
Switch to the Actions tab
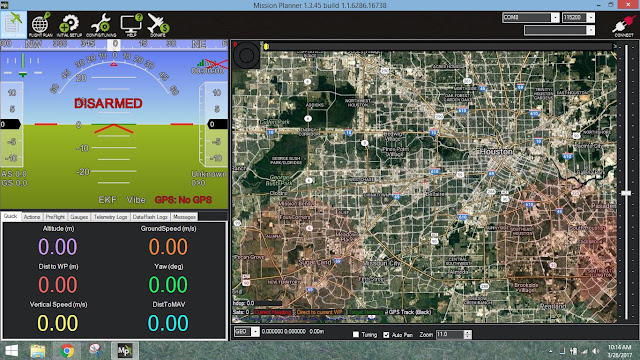[x=32, y=217]
